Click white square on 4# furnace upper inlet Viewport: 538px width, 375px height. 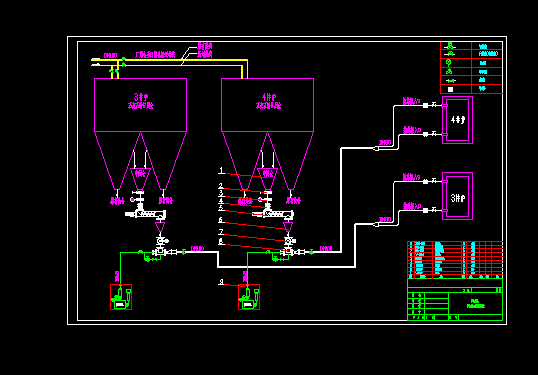click(x=425, y=105)
